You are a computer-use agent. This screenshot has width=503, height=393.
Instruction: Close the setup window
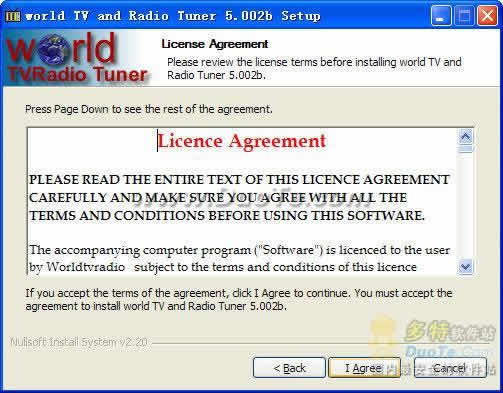click(487, 15)
